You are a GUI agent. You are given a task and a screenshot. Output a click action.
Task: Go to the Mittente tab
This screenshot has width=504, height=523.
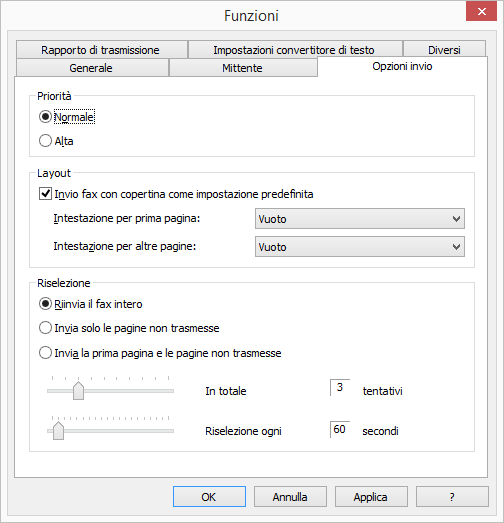tap(243, 68)
